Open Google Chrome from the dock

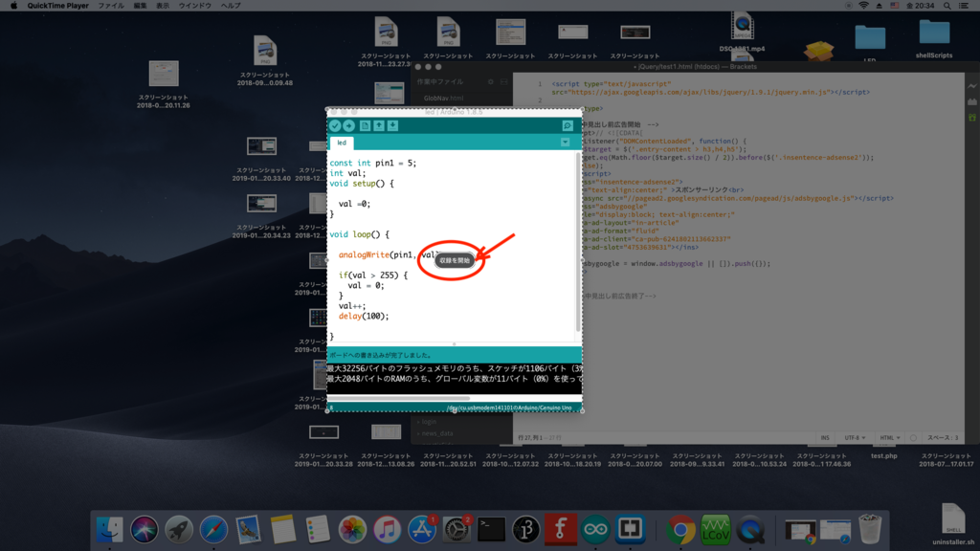tap(680, 530)
